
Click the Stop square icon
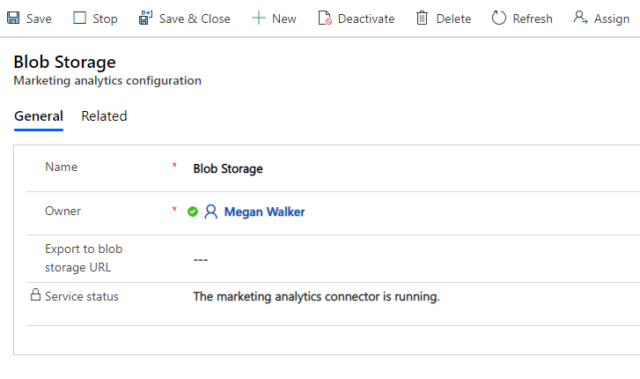80,18
